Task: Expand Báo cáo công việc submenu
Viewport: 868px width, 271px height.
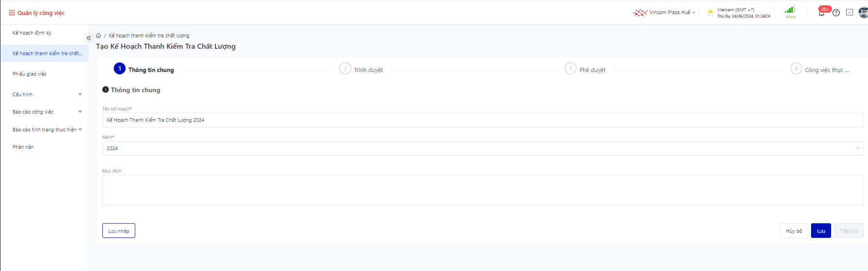Action: [x=47, y=112]
